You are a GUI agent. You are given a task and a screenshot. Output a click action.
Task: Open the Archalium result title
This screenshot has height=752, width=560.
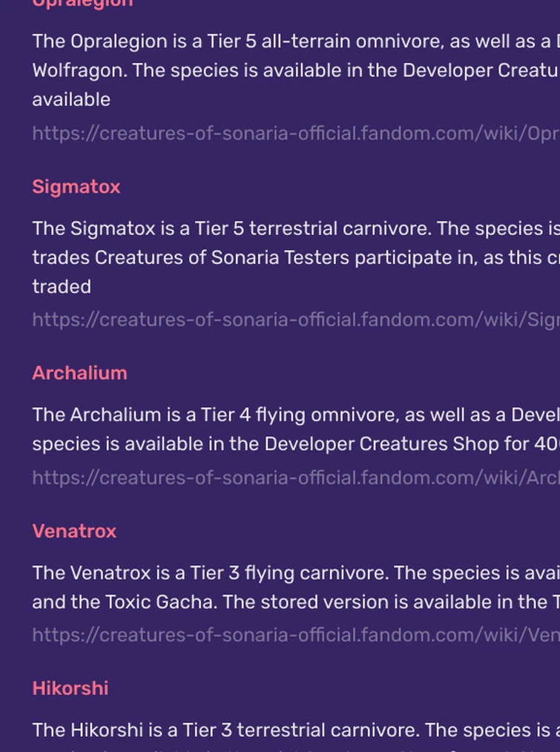[79, 373]
